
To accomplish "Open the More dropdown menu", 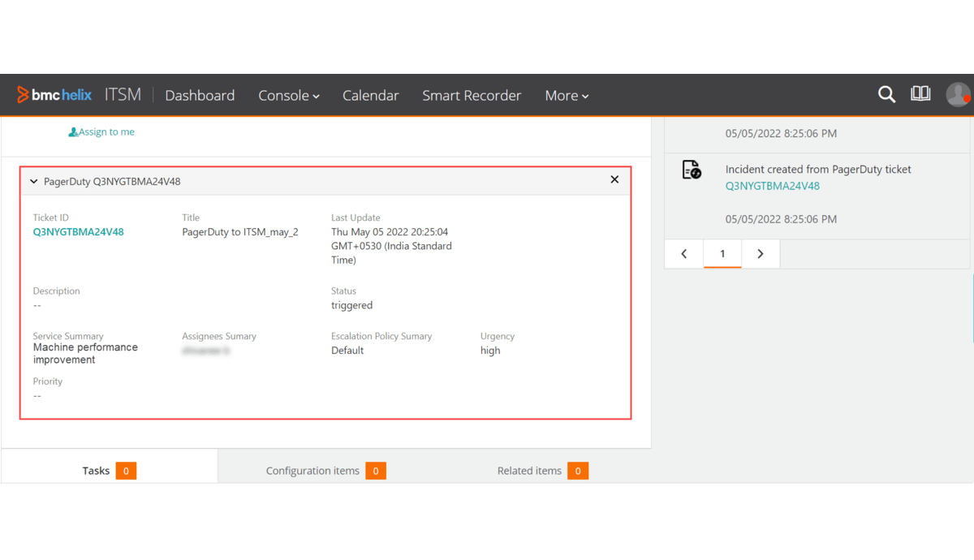I will [x=566, y=96].
